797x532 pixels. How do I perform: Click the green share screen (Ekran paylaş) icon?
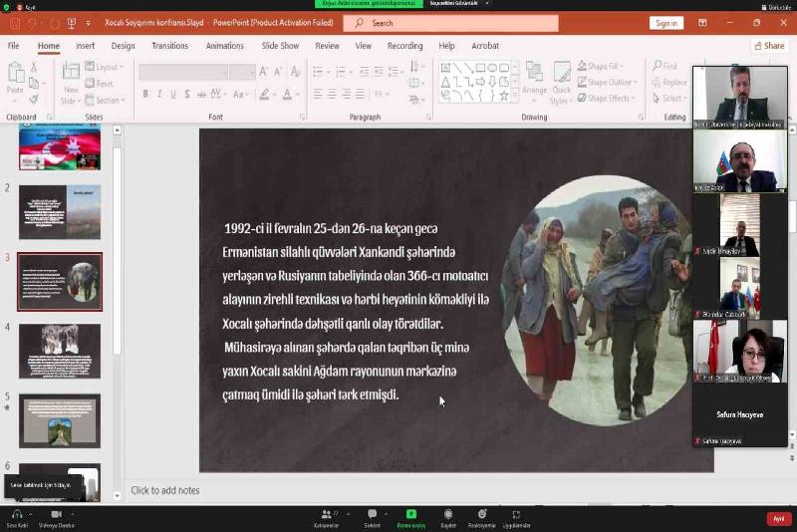tap(410, 515)
